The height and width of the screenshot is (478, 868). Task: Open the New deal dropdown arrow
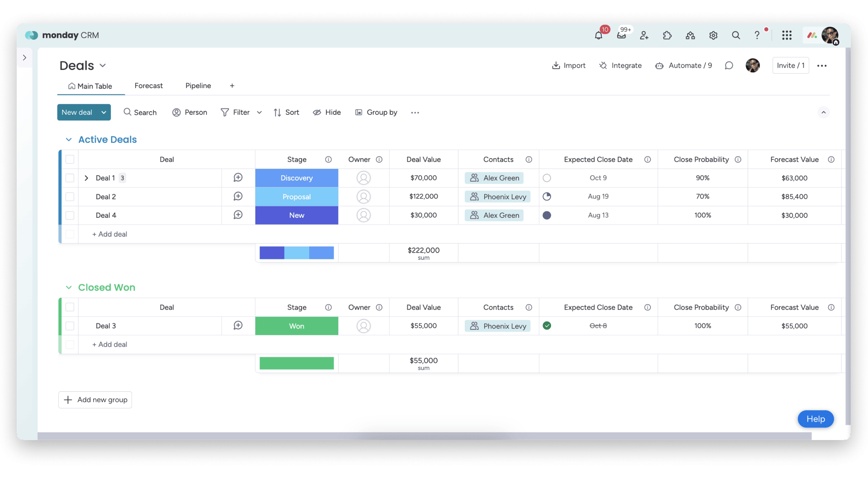coord(104,112)
